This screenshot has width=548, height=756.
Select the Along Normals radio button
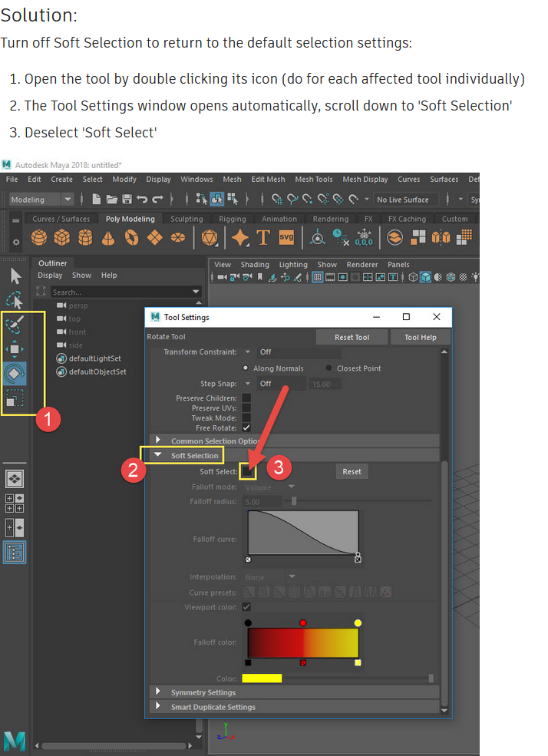click(246, 368)
